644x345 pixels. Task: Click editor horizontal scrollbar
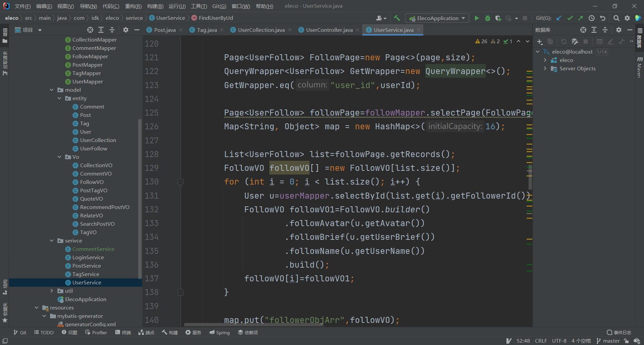coord(254,325)
